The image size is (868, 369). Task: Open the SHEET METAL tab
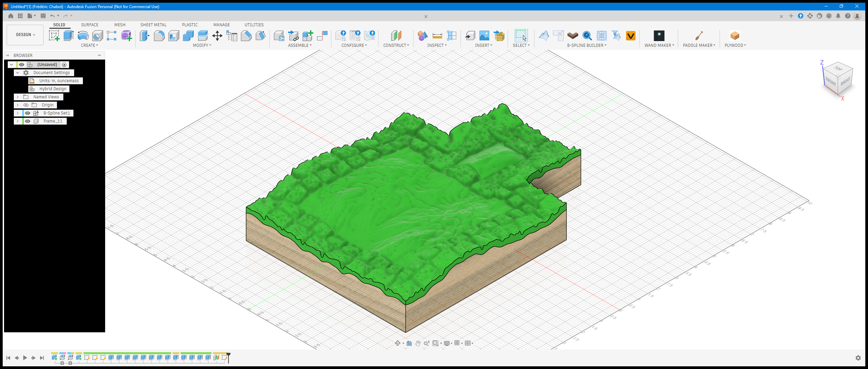pos(153,25)
